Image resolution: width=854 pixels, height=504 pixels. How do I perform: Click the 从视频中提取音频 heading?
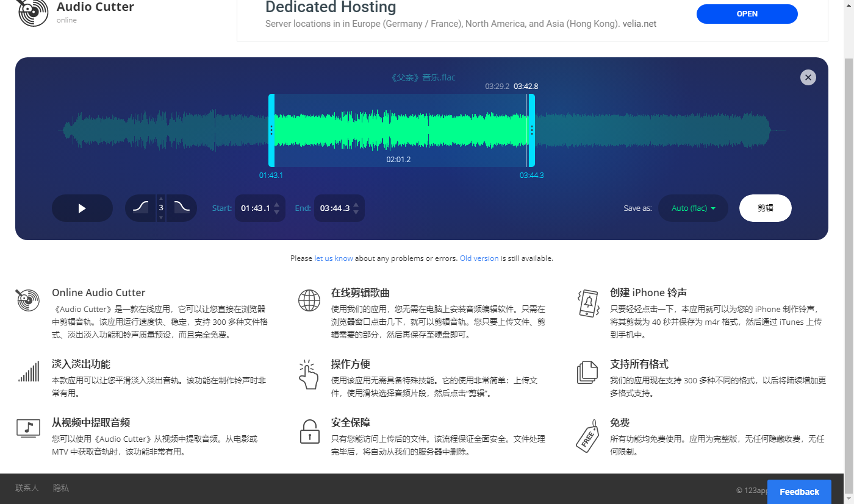click(x=91, y=423)
